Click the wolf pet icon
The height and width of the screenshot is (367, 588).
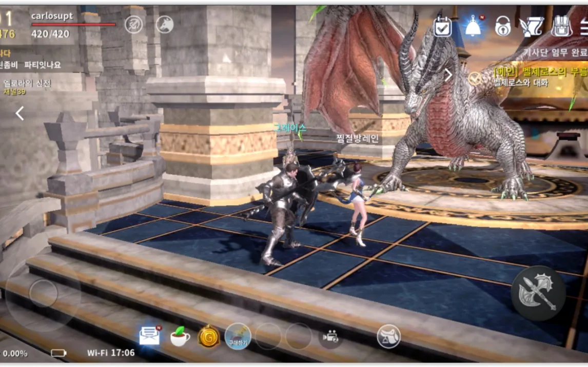pos(165,24)
